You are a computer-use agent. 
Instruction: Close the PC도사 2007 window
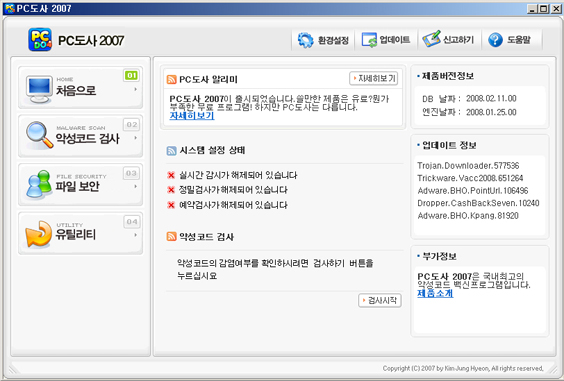(556, 9)
